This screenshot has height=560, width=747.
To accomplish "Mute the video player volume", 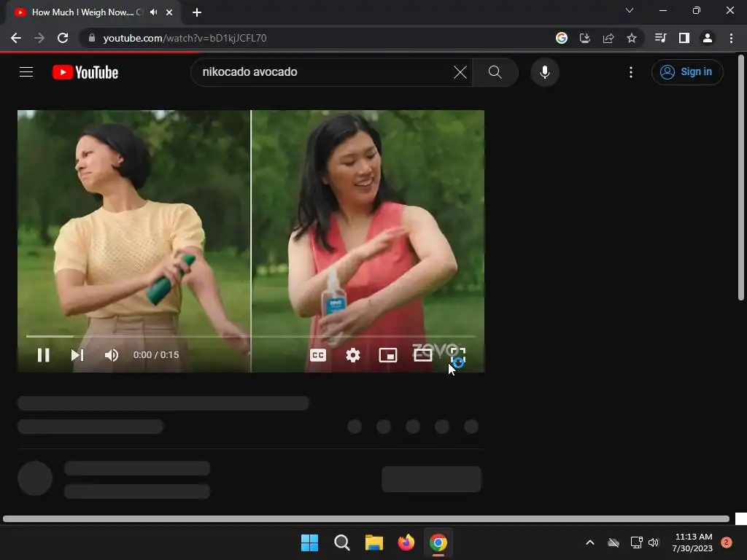I will pyautogui.click(x=112, y=355).
